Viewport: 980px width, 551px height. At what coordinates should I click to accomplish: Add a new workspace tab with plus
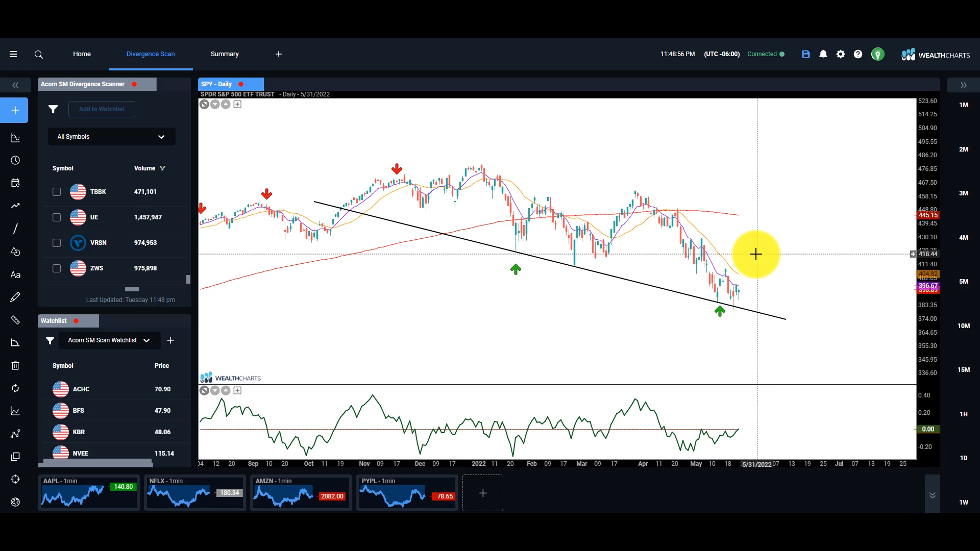pos(279,54)
